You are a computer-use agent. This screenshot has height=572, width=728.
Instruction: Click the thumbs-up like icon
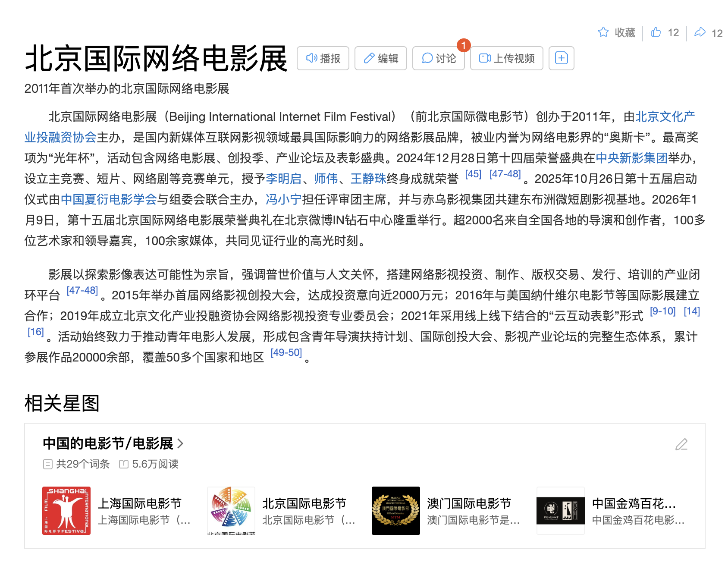tap(656, 32)
